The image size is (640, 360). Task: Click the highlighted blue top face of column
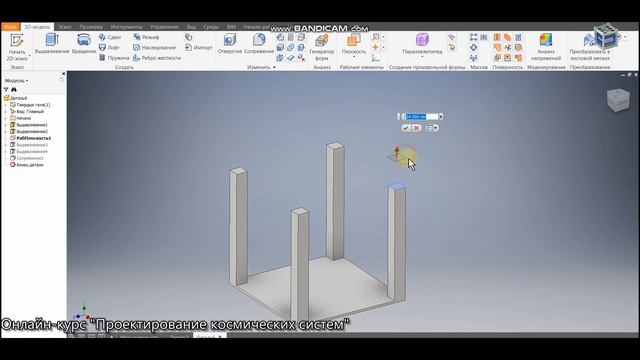click(396, 187)
